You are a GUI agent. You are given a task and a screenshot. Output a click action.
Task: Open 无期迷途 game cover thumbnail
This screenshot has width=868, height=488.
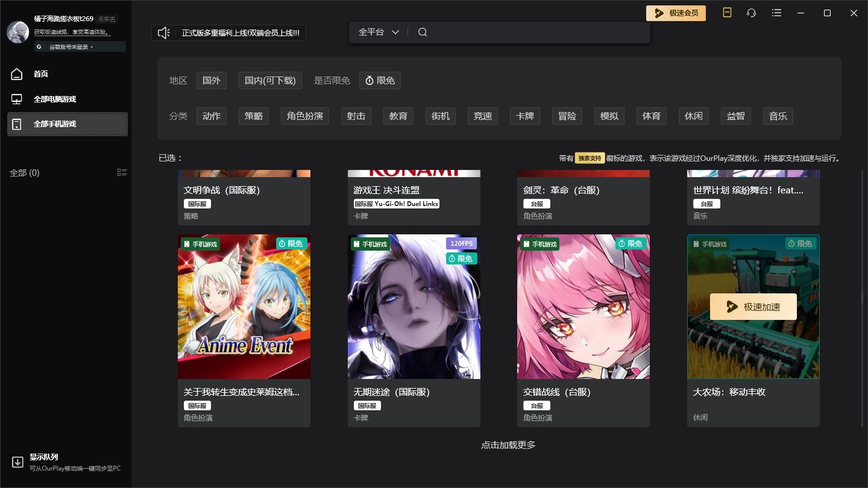tap(414, 307)
